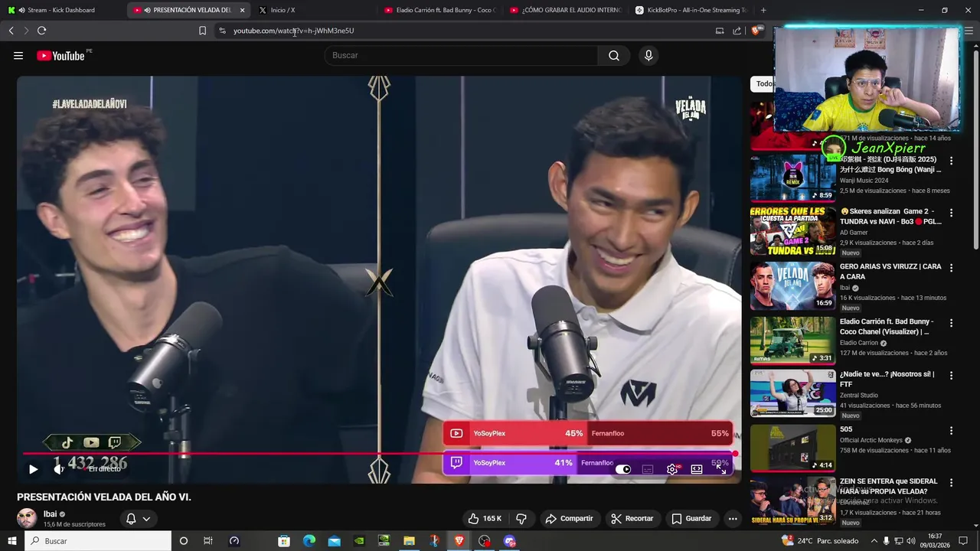Open options for Wanji Music video

tap(952, 161)
